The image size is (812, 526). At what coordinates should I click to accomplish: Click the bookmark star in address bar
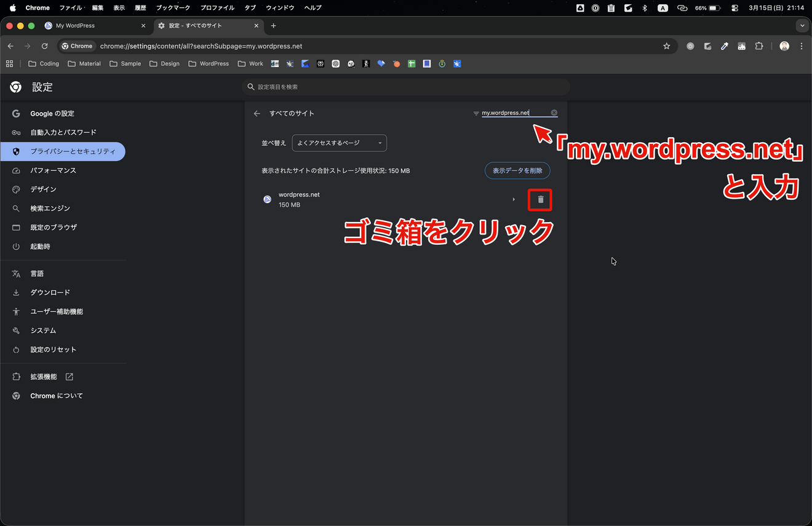coord(667,46)
